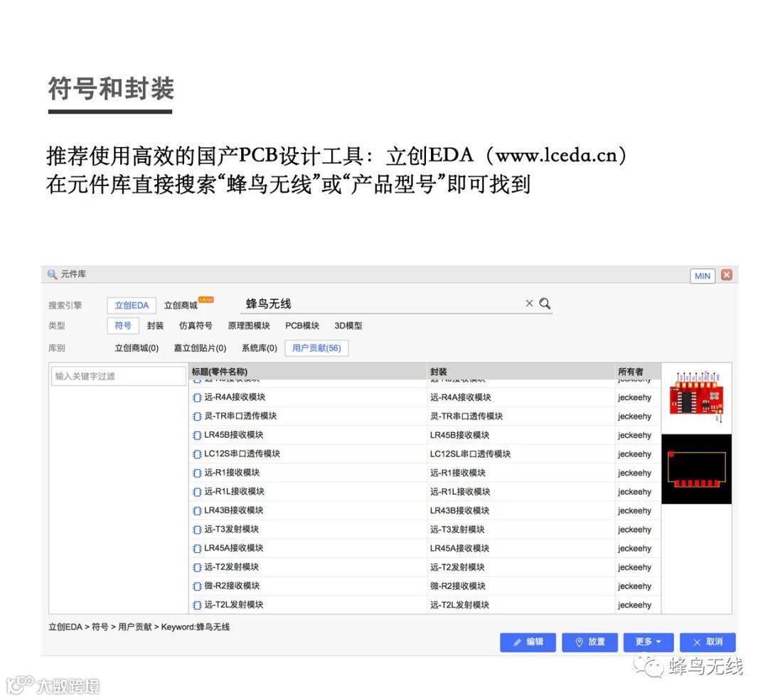Click owner jeckeehy in LR45A接收模块 row
Screen dimensions: 768x700
[x=634, y=548]
